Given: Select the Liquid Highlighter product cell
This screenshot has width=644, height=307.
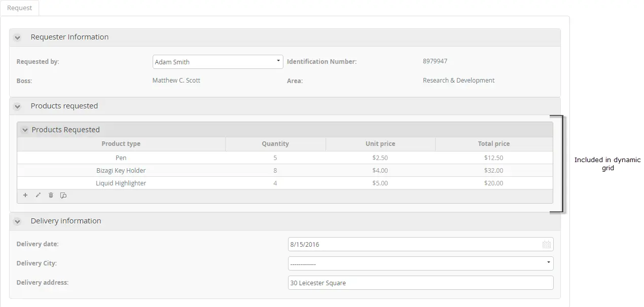Looking at the screenshot, I should [x=121, y=183].
